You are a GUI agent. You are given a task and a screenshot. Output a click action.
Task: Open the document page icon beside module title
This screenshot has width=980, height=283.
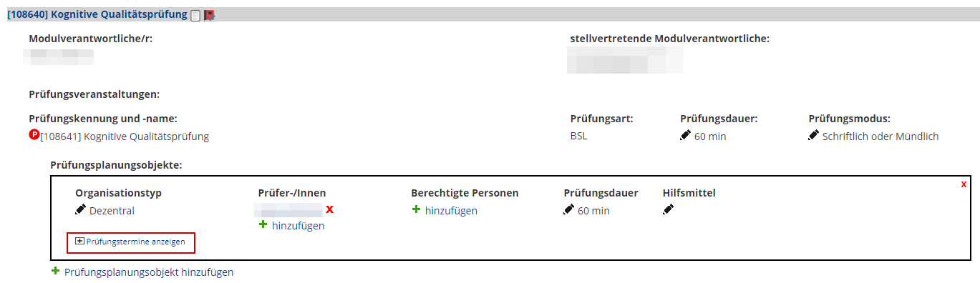[x=195, y=15]
